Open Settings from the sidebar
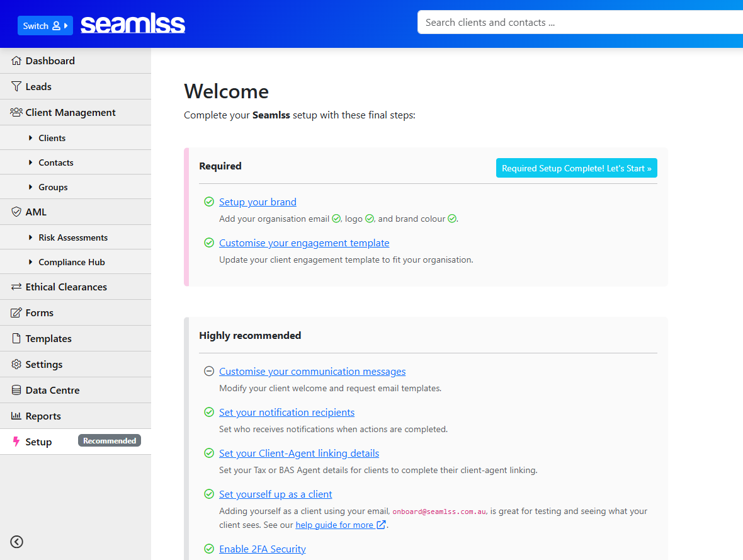Screen dimensions: 743x560 [x=76, y=364]
